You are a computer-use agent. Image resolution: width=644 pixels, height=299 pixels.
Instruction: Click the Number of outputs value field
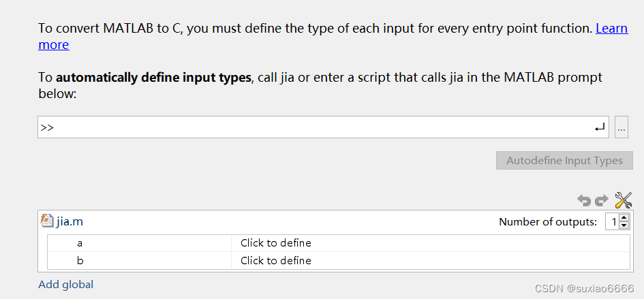click(x=613, y=222)
